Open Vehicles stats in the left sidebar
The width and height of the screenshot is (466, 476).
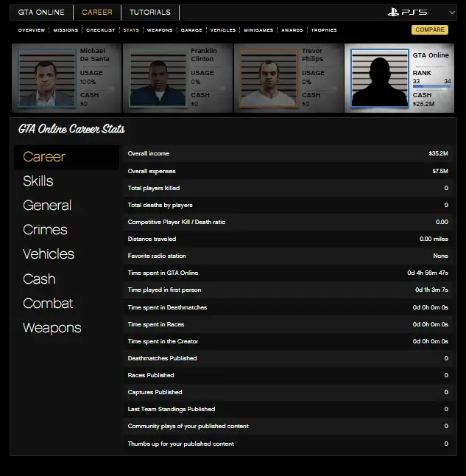pos(49,254)
